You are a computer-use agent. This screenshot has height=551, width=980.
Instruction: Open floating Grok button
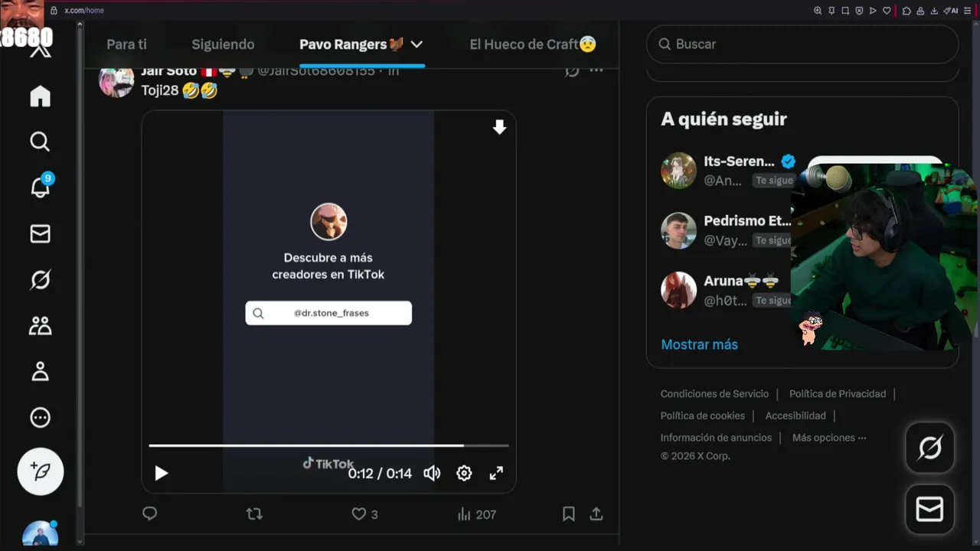929,448
